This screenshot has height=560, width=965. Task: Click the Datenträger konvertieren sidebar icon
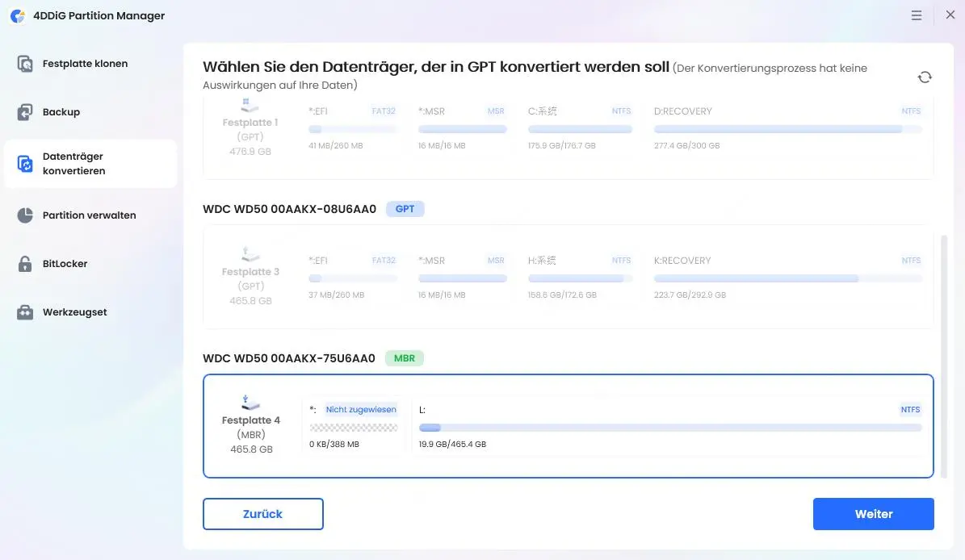click(24, 164)
